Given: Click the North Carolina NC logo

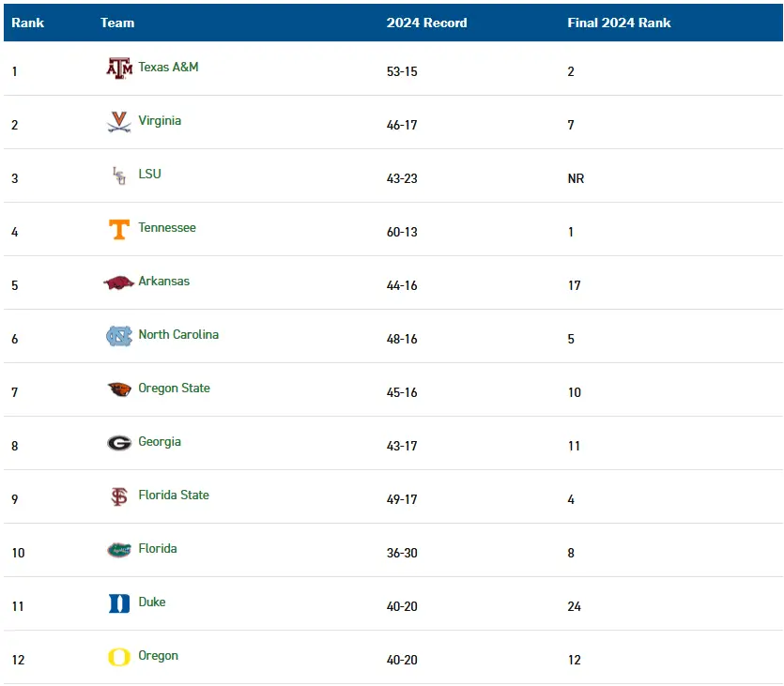Looking at the screenshot, I should (119, 336).
